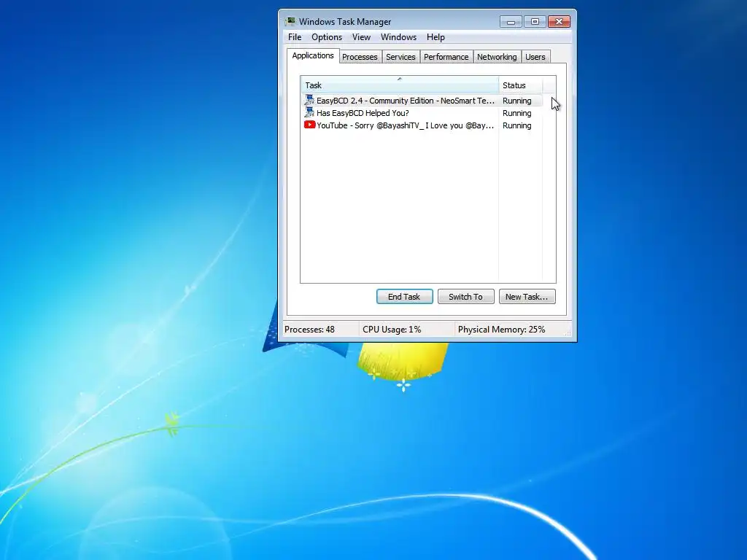Maximize the Task Manager window
The image size is (747, 560).
pyautogui.click(x=535, y=22)
